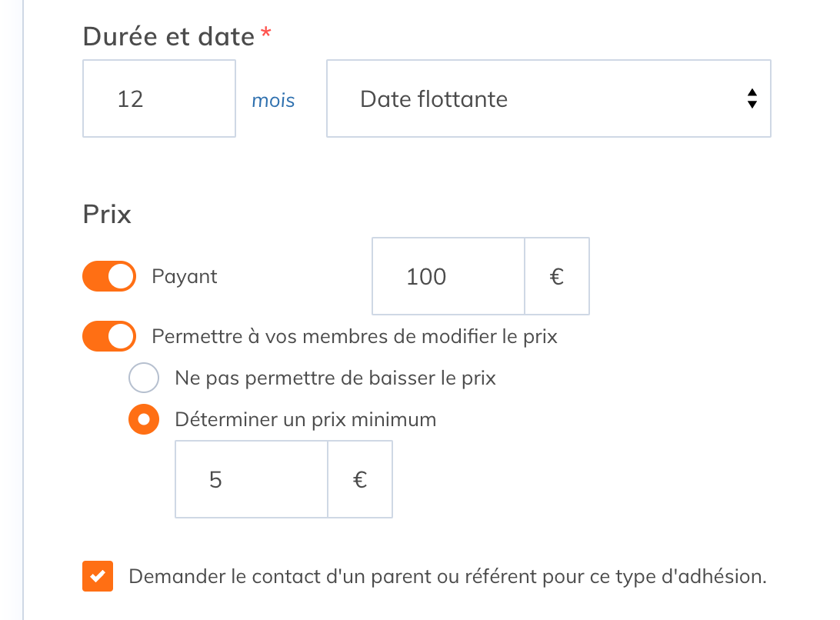Click the 'Demander le contact d'un parent' label

[448, 577]
